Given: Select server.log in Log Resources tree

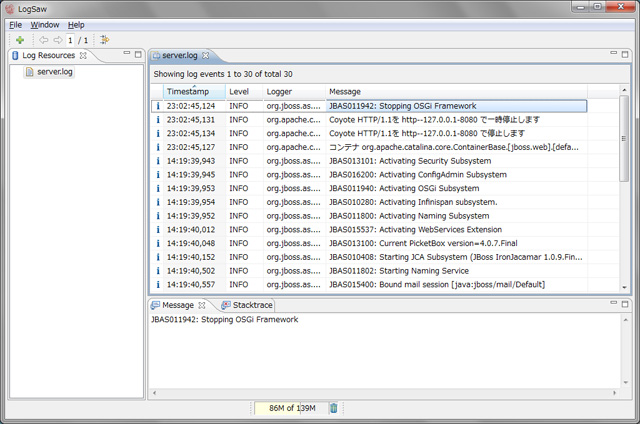Looking at the screenshot, I should click(x=49, y=72).
